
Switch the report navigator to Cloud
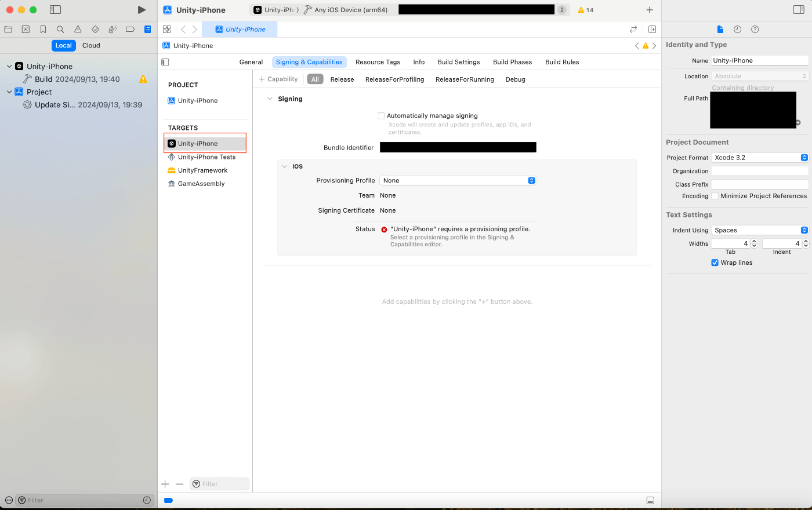pos(91,45)
